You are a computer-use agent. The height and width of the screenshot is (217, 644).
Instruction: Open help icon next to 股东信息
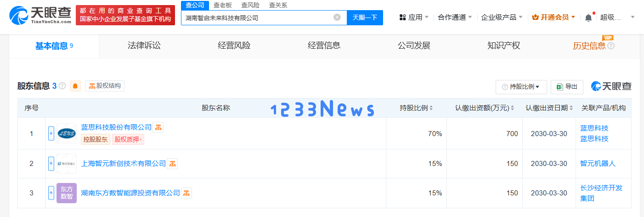tap(62, 86)
